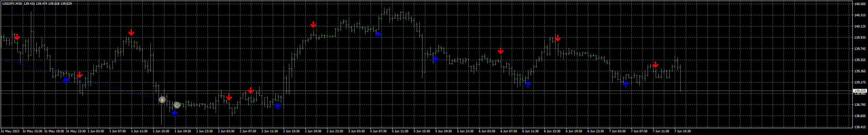Click the 140.125 price scale label
Screen dimensions: 868x135
tap(860, 26)
